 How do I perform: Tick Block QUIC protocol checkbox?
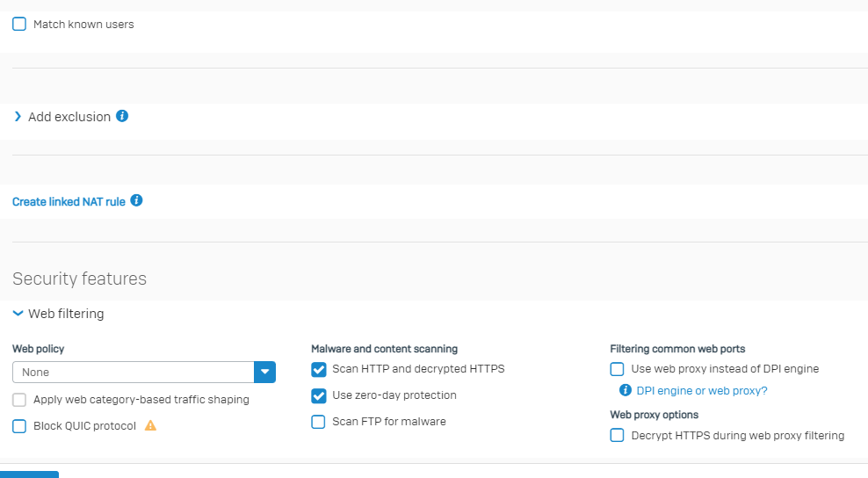[19, 426]
